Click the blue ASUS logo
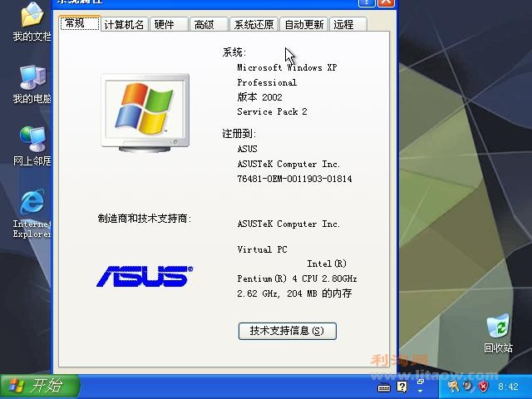This screenshot has height=399, width=532. 145,276
